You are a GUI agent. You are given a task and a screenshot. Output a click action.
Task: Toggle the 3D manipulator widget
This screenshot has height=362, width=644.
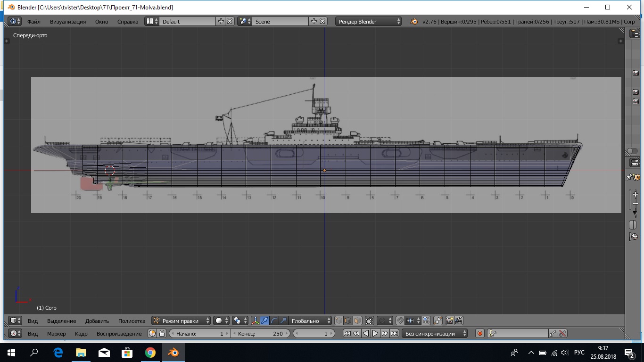(x=255, y=321)
